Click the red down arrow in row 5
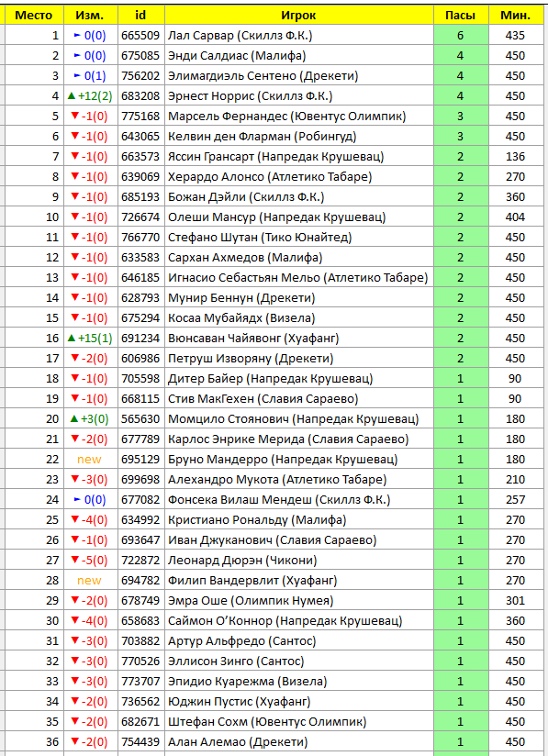The image size is (548, 756). tap(74, 116)
